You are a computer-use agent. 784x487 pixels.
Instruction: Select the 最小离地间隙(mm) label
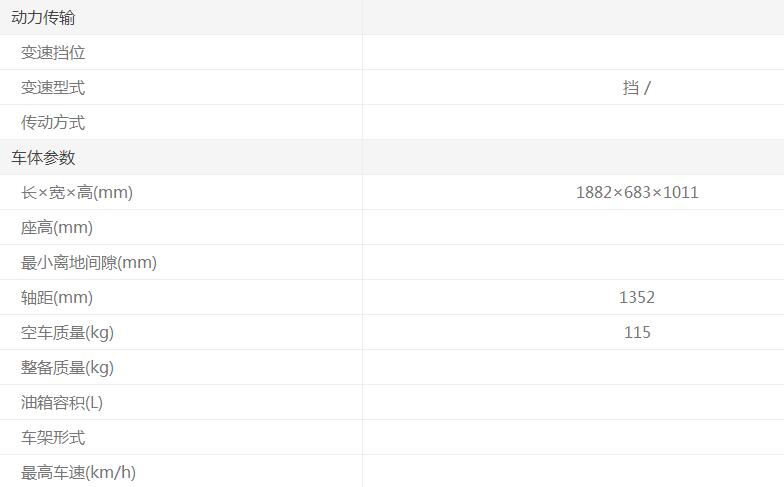point(89,263)
